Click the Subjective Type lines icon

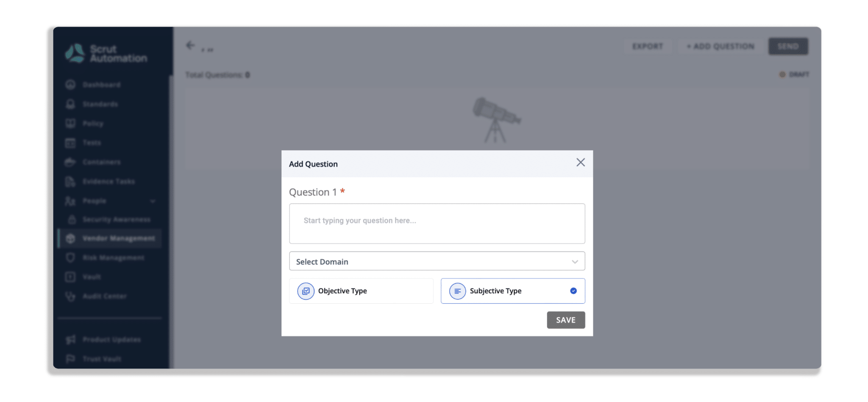pyautogui.click(x=457, y=291)
